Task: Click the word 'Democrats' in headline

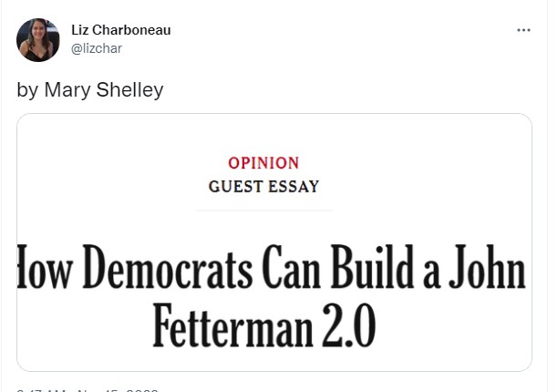Action: click(x=168, y=267)
